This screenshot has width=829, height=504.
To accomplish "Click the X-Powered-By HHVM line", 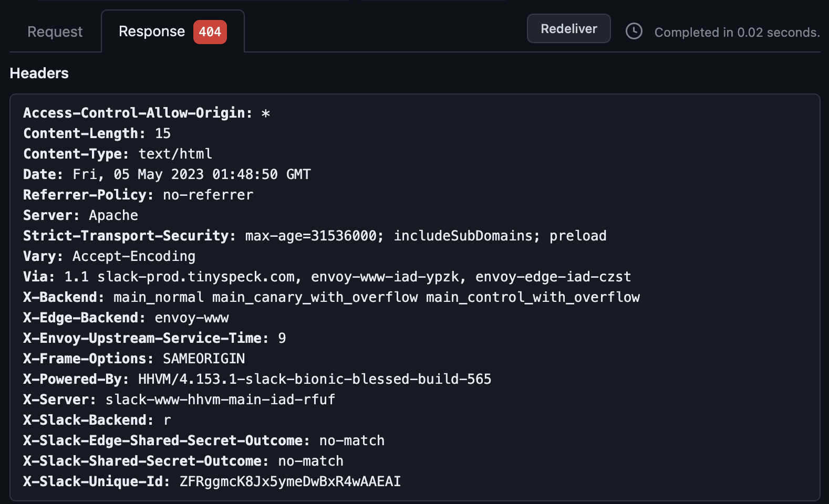I will click(257, 379).
